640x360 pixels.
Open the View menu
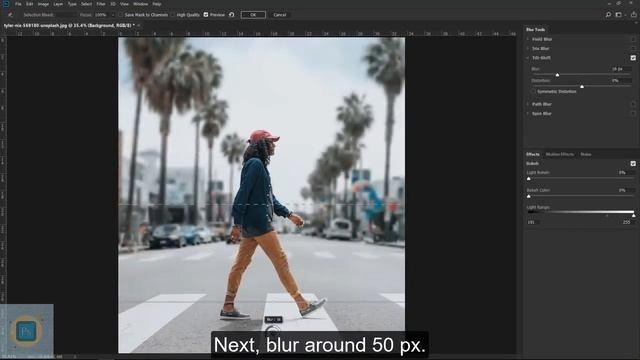124,4
